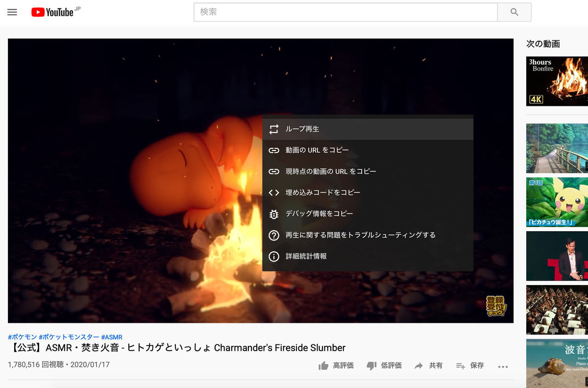
Task: Open the TED speaker thumbnail
Action: coord(557,256)
